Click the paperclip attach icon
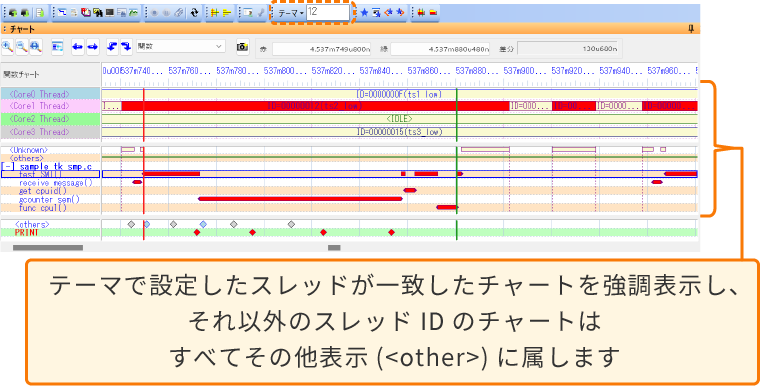This screenshot has height=392, width=760. point(178,13)
